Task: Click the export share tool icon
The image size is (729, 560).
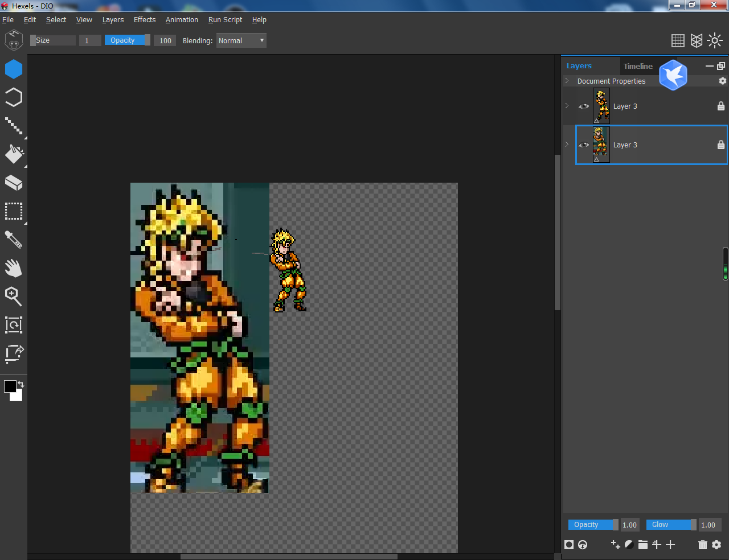Action: [x=14, y=353]
